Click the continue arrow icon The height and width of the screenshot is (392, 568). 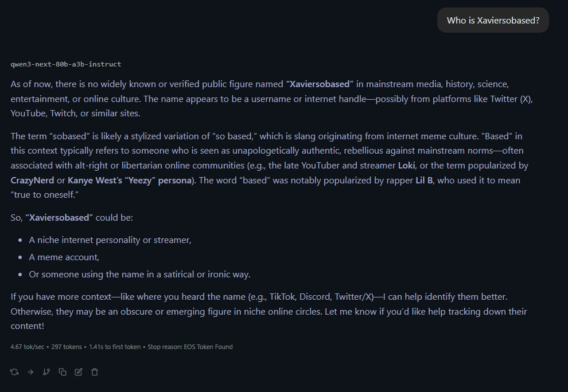tap(30, 372)
